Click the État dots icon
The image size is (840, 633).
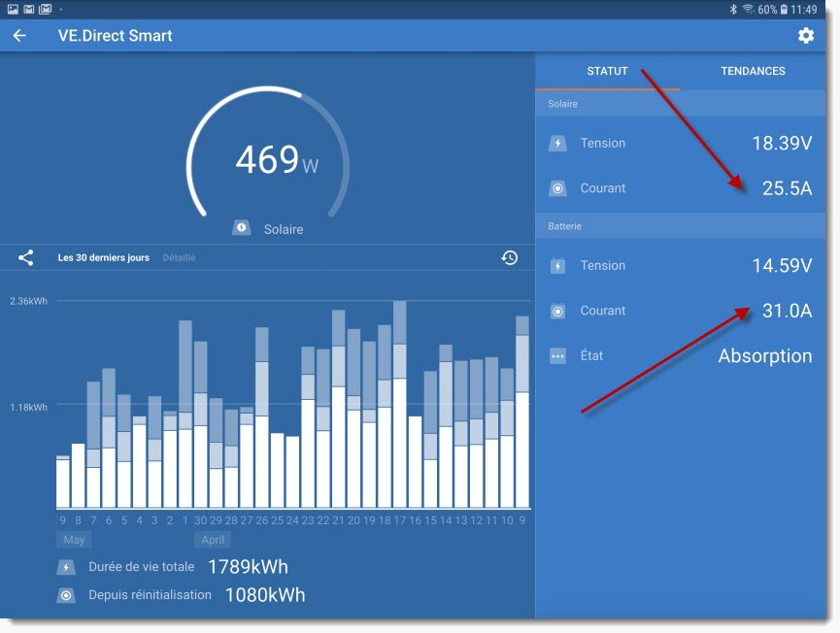coord(557,356)
